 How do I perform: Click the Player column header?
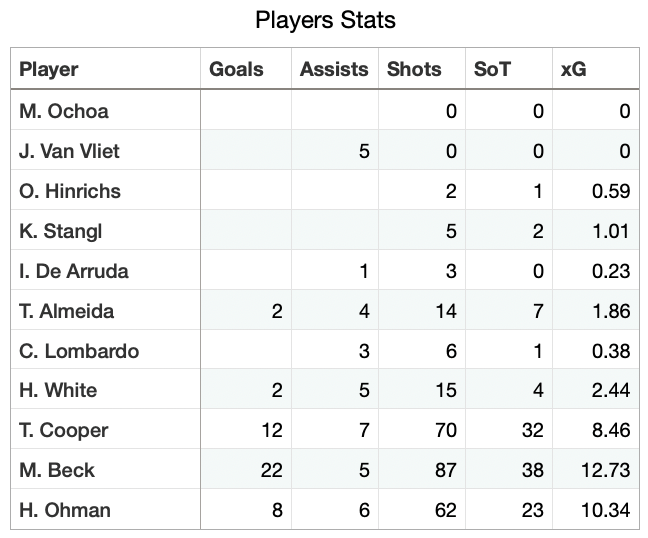tap(49, 70)
